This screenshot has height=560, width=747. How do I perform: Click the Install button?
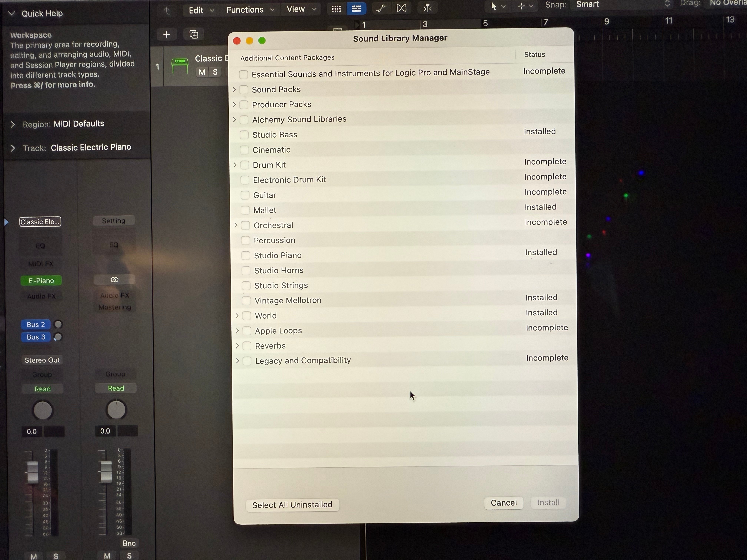pyautogui.click(x=548, y=503)
